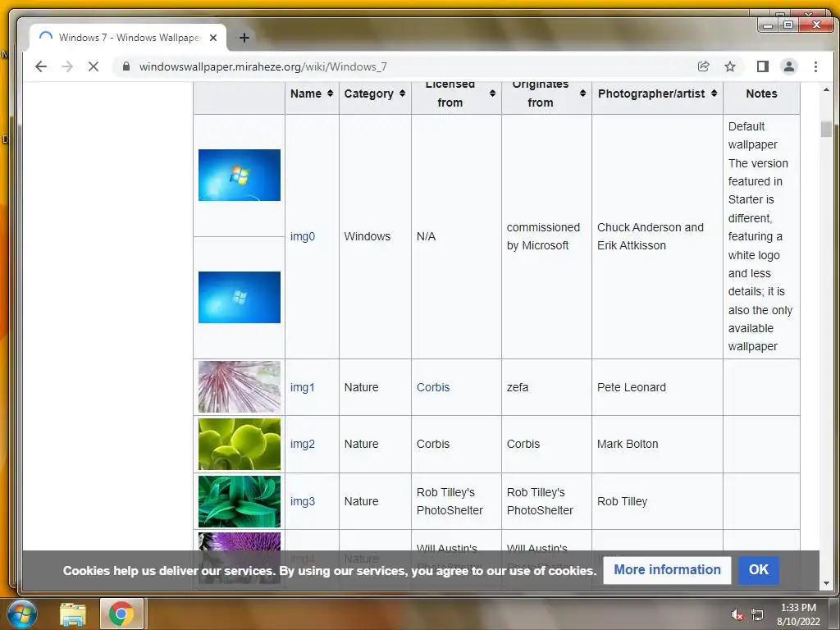Select the 'commissioned by Microsoft' cell
Image resolution: width=840 pixels, height=630 pixels.
coord(546,236)
